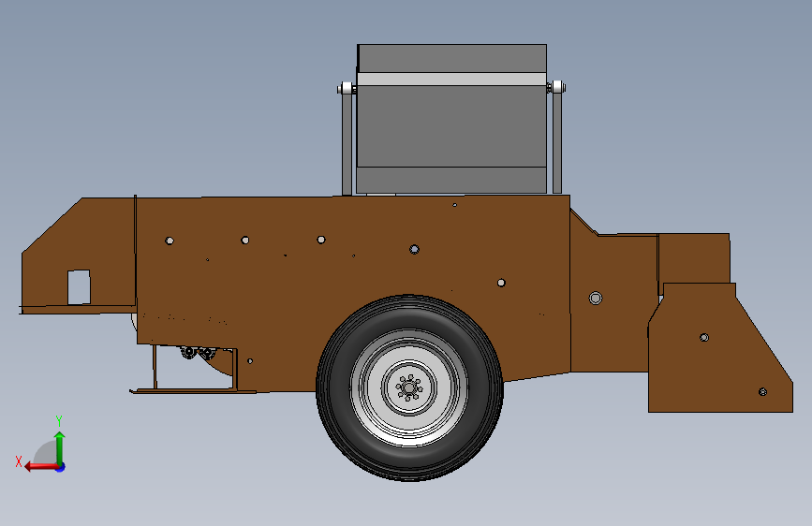Select the large gray box on top
This screenshot has height=526, width=812.
pyautogui.click(x=451, y=119)
